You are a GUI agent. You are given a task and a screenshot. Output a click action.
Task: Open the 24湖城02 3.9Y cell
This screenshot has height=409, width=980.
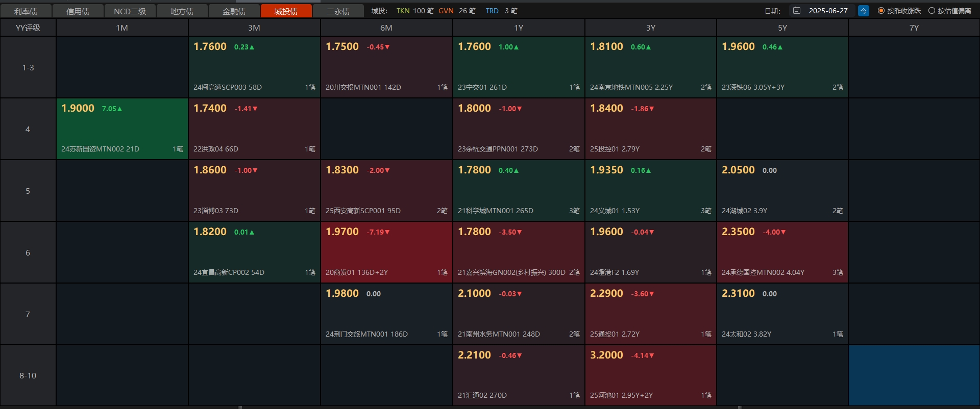click(x=782, y=191)
